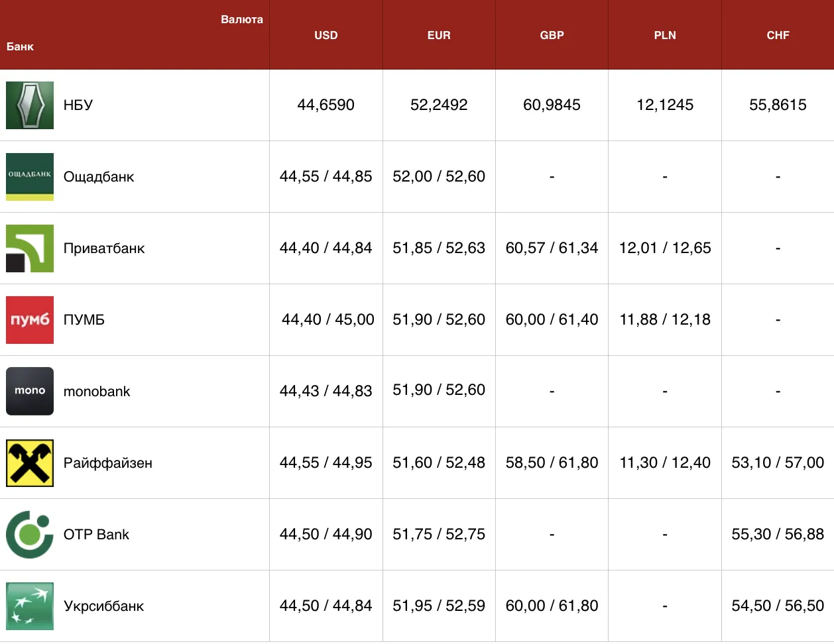The image size is (834, 644).
Task: Click the НБУ bank name
Action: click(78, 105)
